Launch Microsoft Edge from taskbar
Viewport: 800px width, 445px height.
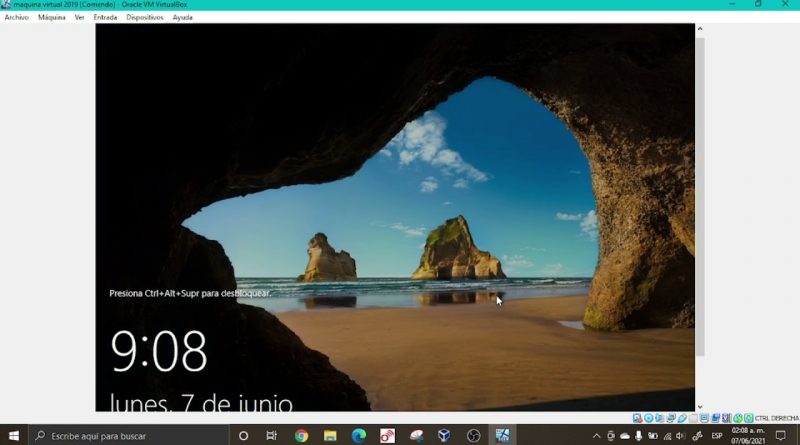coord(359,436)
